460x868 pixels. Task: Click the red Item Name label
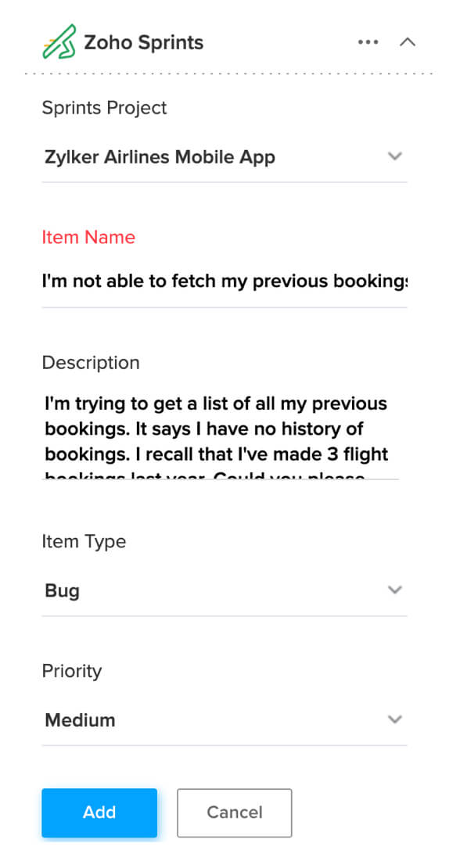[x=88, y=238]
